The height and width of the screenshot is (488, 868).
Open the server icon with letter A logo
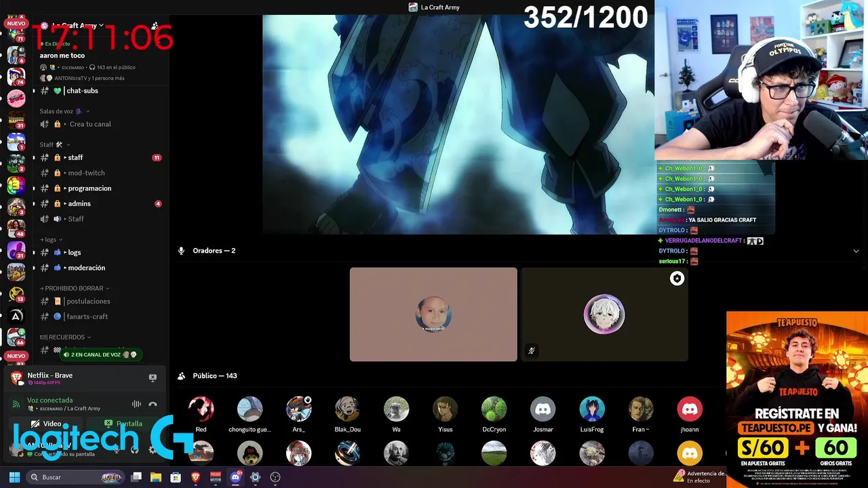point(16,316)
